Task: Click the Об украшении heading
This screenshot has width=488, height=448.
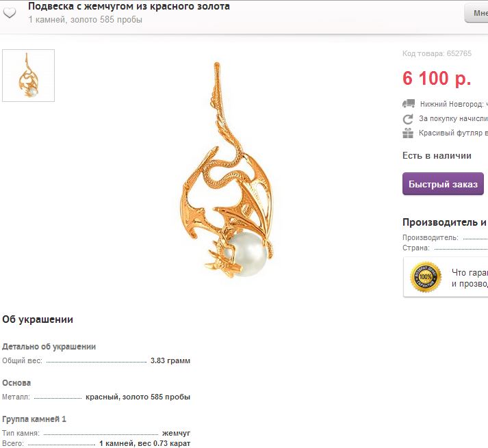Action: pos(38,319)
